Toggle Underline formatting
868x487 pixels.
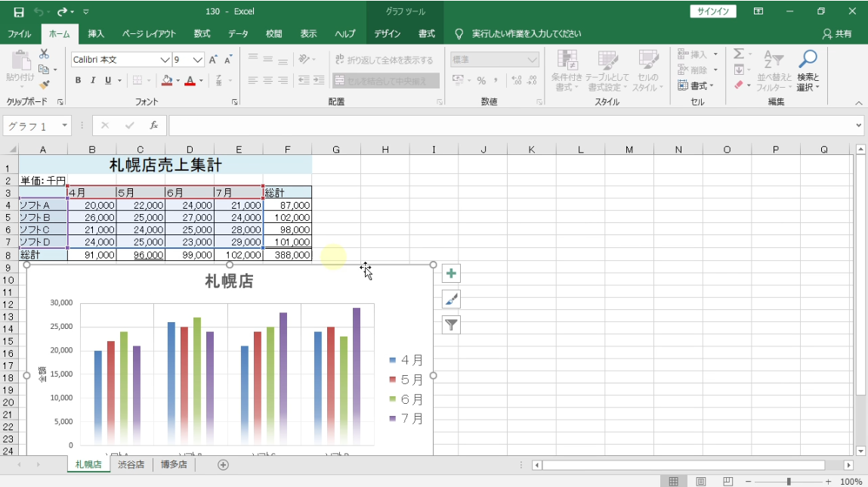click(108, 81)
